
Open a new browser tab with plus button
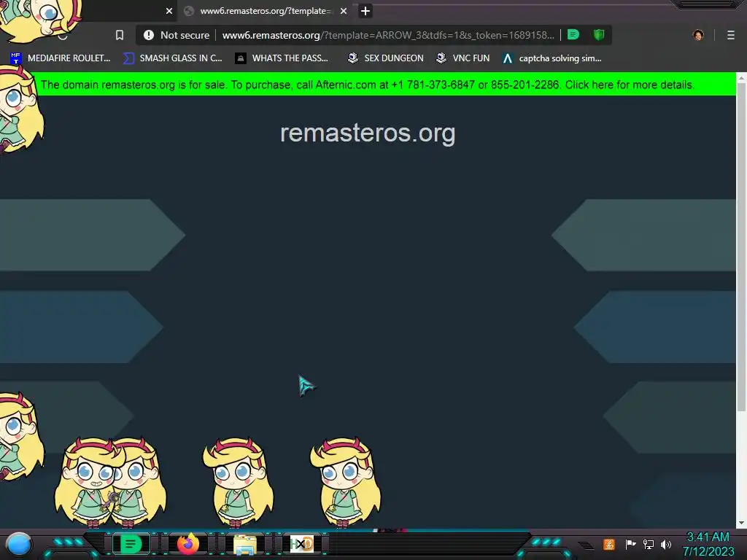(365, 11)
